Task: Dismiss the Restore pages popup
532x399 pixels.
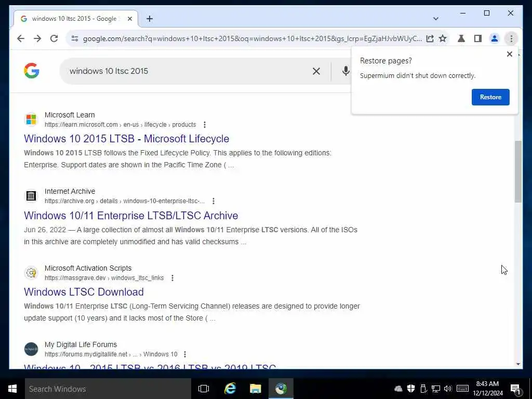Action: pos(509,54)
